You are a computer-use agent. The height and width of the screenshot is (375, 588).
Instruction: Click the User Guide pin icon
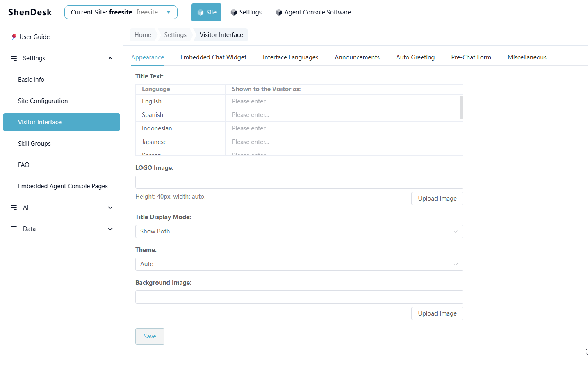(14, 37)
